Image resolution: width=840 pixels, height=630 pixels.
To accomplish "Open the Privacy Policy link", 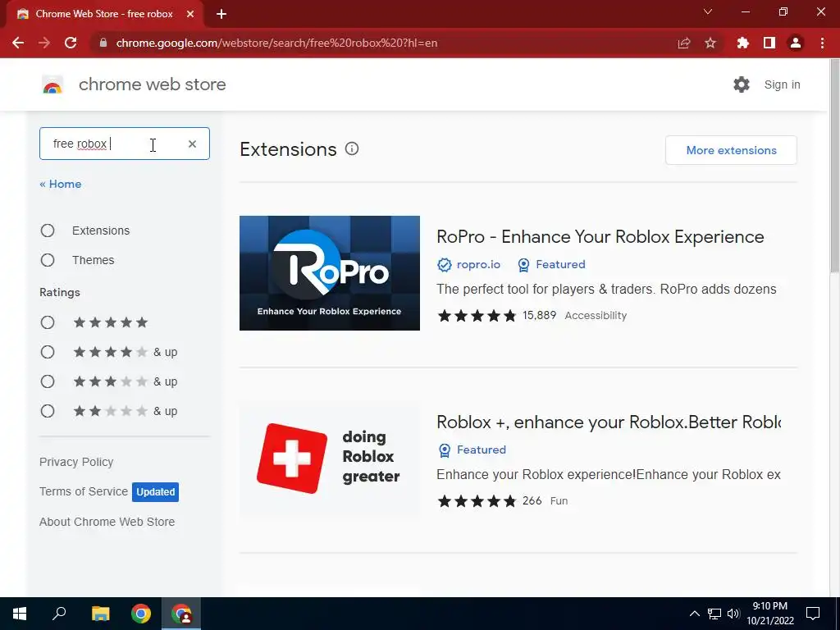I will click(x=76, y=462).
